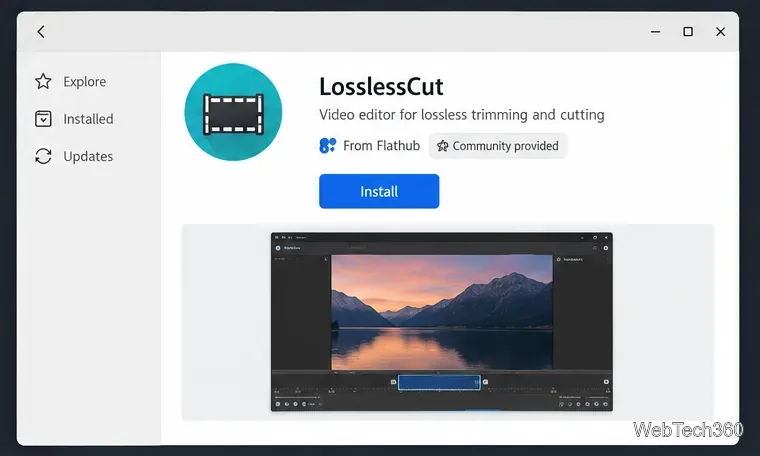Click the LosslessCut app icon
The height and width of the screenshot is (456, 760).
(x=233, y=112)
